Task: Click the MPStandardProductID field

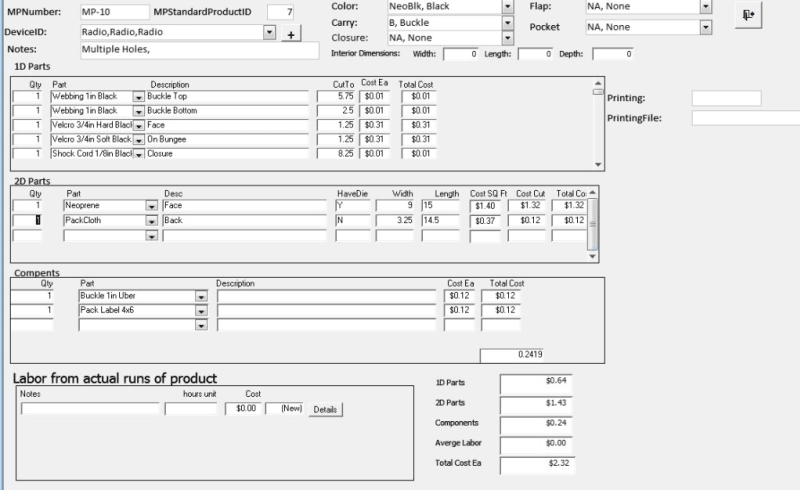Action: [x=281, y=12]
